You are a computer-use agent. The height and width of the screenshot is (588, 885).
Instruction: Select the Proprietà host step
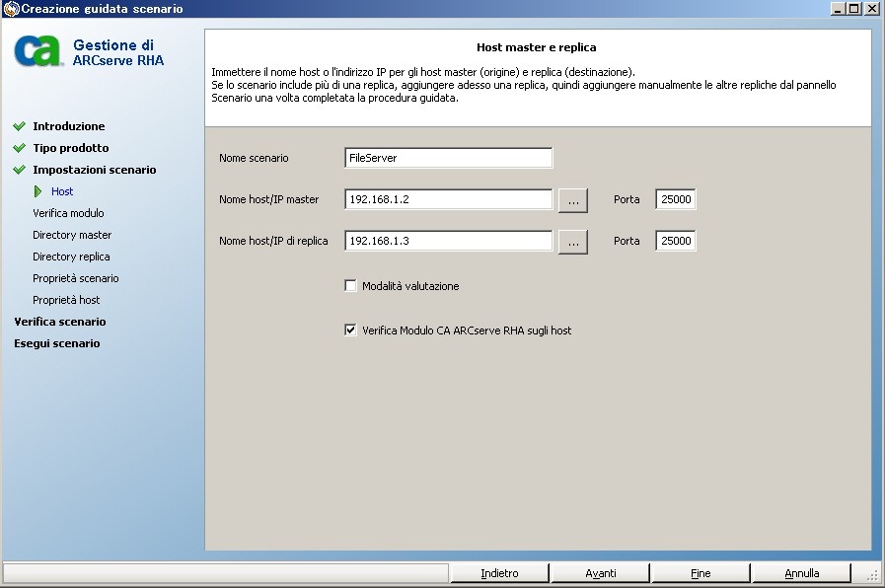(x=66, y=300)
